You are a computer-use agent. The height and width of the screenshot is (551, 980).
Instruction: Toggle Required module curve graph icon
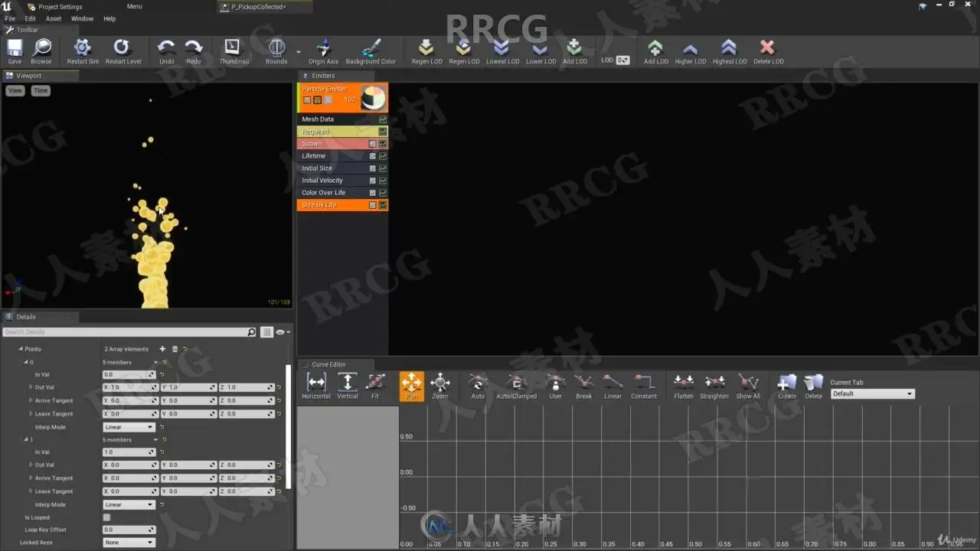coord(383,132)
